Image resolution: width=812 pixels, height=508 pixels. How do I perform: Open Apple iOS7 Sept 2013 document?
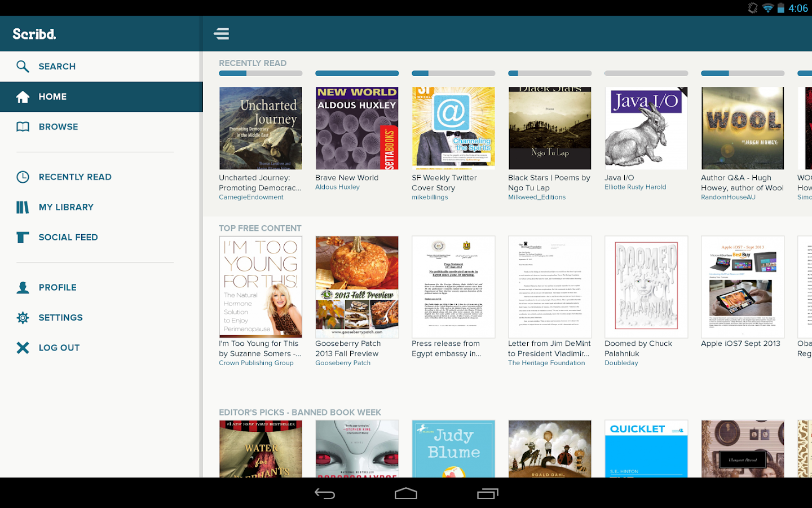click(743, 287)
